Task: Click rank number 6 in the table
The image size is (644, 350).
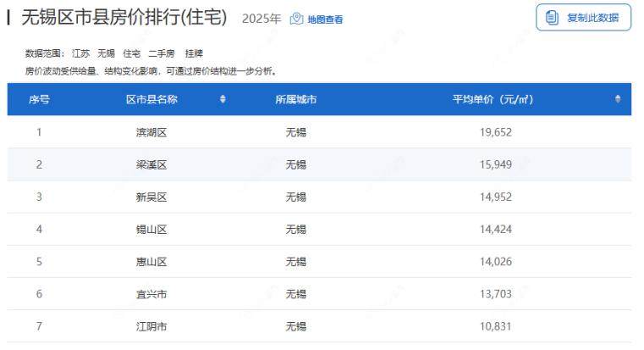Action: tap(39, 294)
